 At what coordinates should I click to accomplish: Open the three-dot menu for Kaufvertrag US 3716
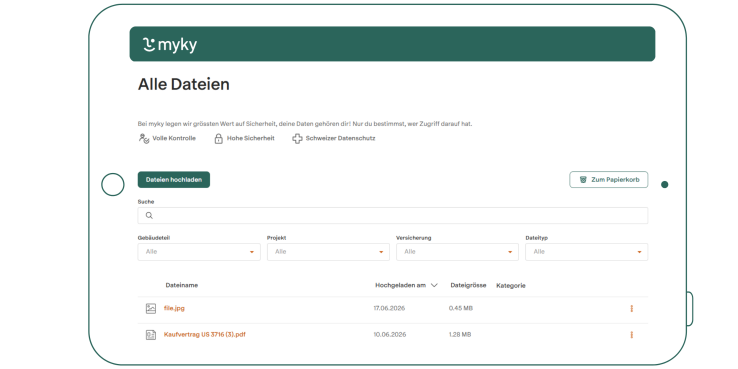click(x=632, y=335)
